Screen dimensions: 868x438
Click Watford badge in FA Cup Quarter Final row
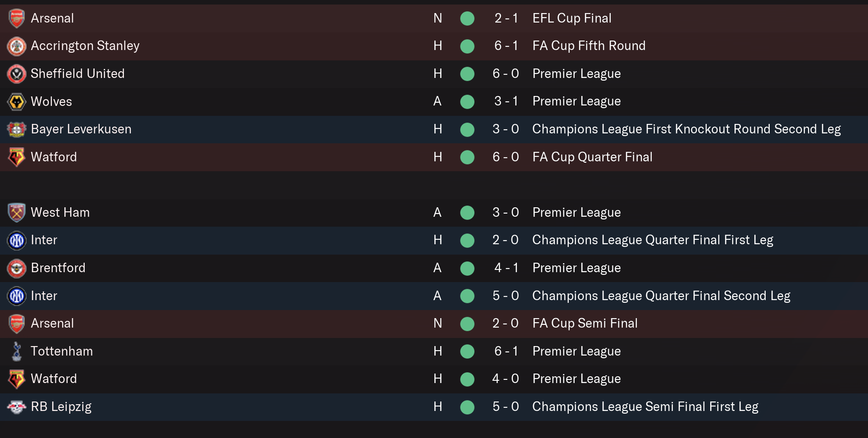pyautogui.click(x=17, y=157)
